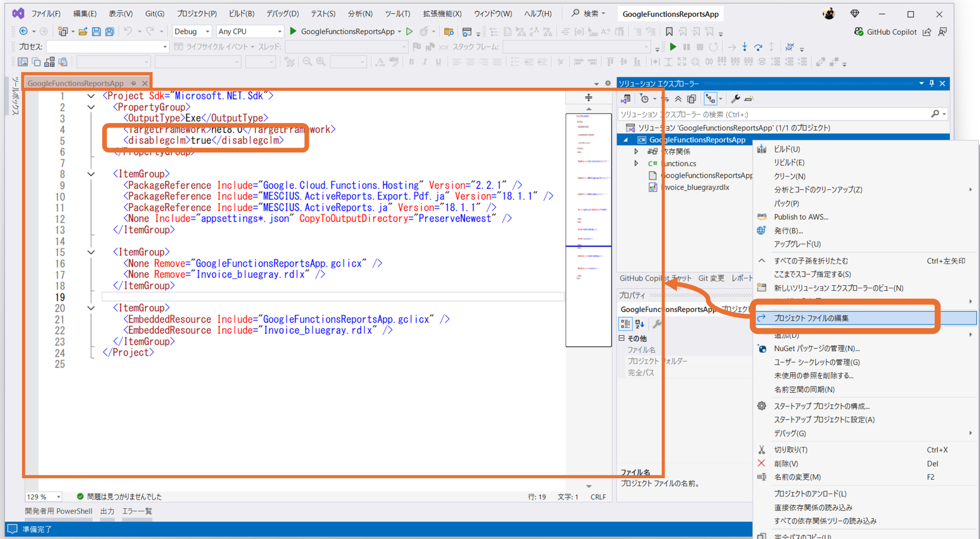Viewport: 980px width, 539px height.
Task: Click the editor settings gear icon
Action: 607,83
